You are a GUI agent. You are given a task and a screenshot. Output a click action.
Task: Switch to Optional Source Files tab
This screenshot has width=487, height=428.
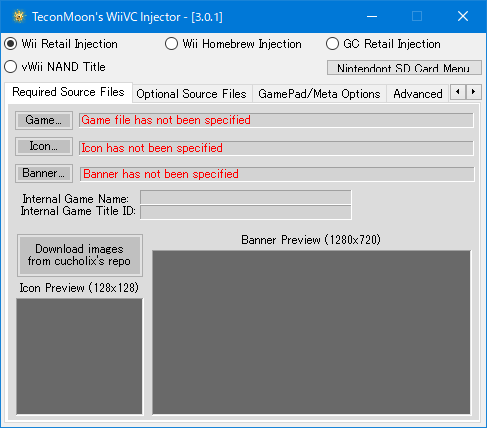coord(192,94)
